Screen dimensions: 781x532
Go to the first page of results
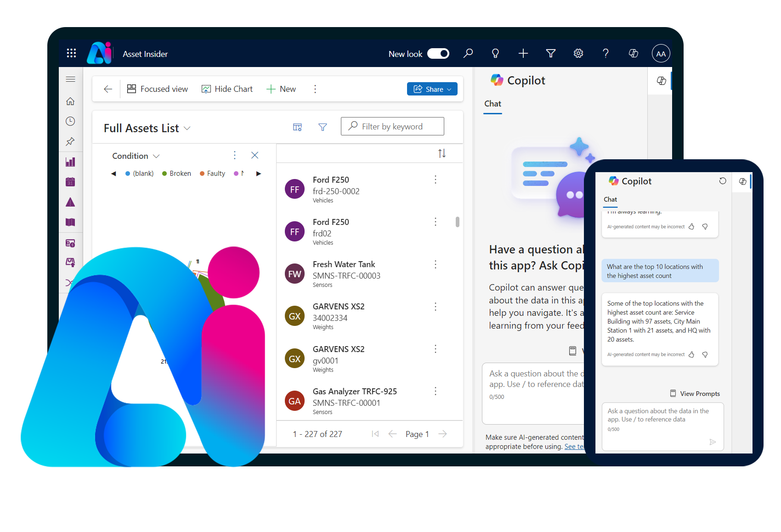pyautogui.click(x=375, y=434)
